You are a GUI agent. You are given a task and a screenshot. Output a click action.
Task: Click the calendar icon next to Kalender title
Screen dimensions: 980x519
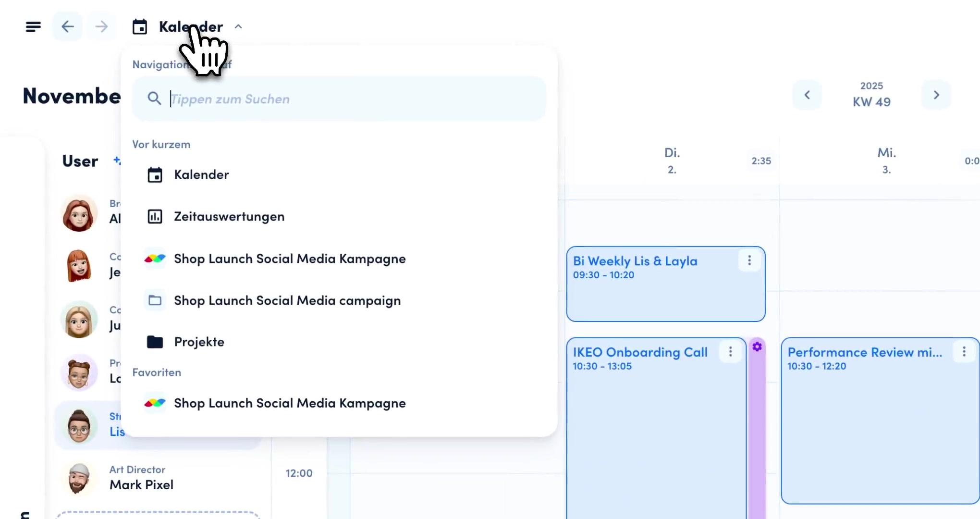tap(140, 27)
